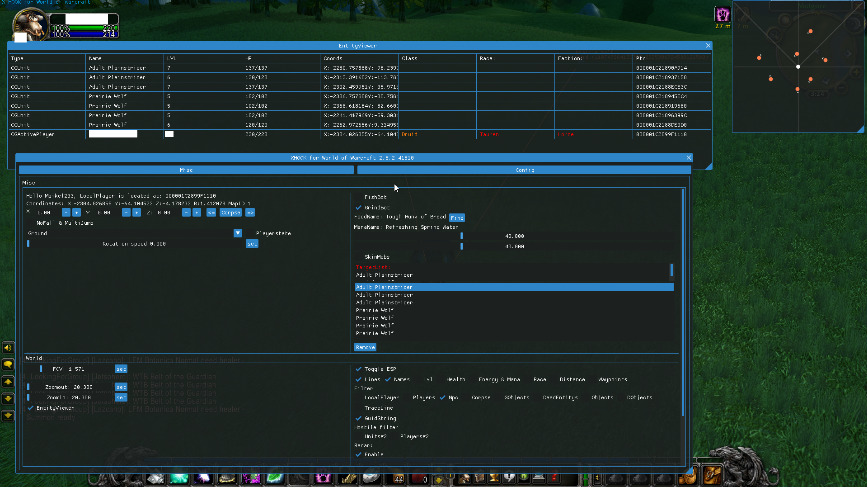
Task: Click the purple paw buff icon
Action: click(x=723, y=14)
